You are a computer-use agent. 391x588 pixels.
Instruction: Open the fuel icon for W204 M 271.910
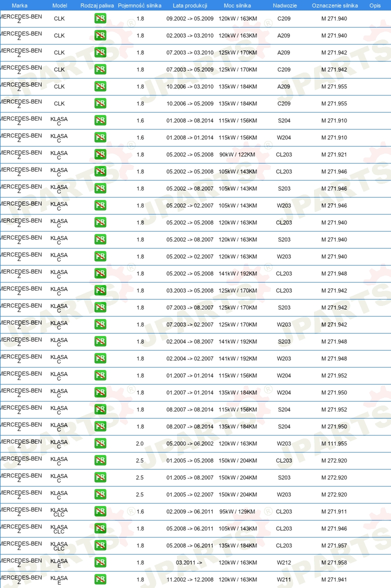click(x=100, y=137)
